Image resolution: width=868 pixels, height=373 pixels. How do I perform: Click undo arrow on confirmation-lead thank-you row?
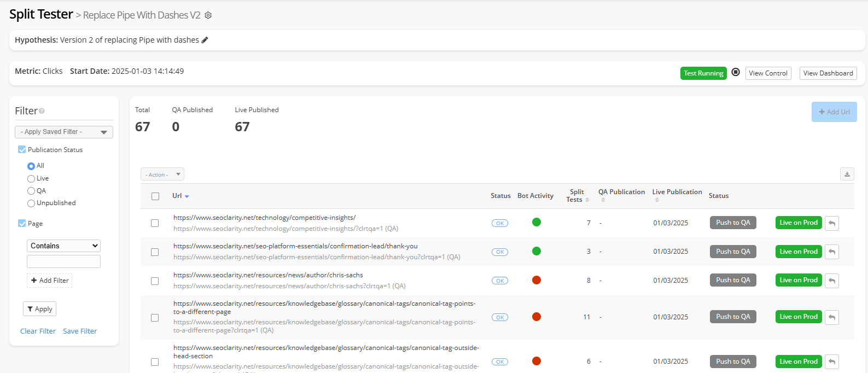[x=831, y=252]
